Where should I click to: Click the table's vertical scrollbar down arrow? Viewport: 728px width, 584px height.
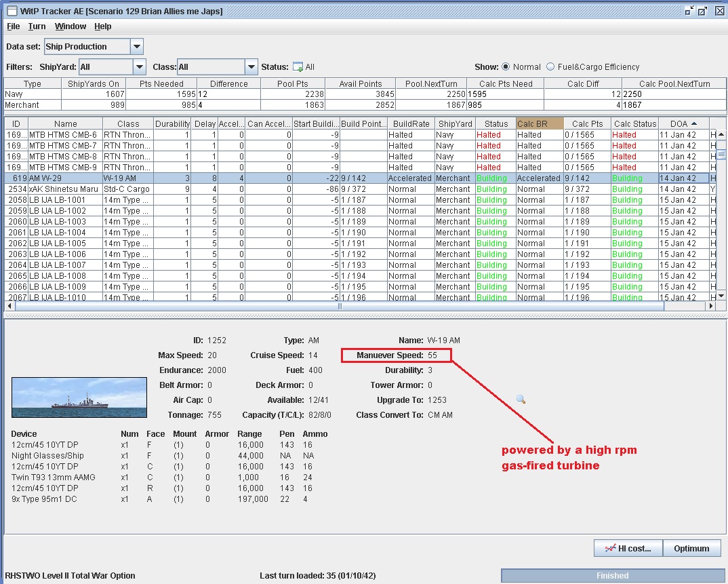pyautogui.click(x=721, y=296)
